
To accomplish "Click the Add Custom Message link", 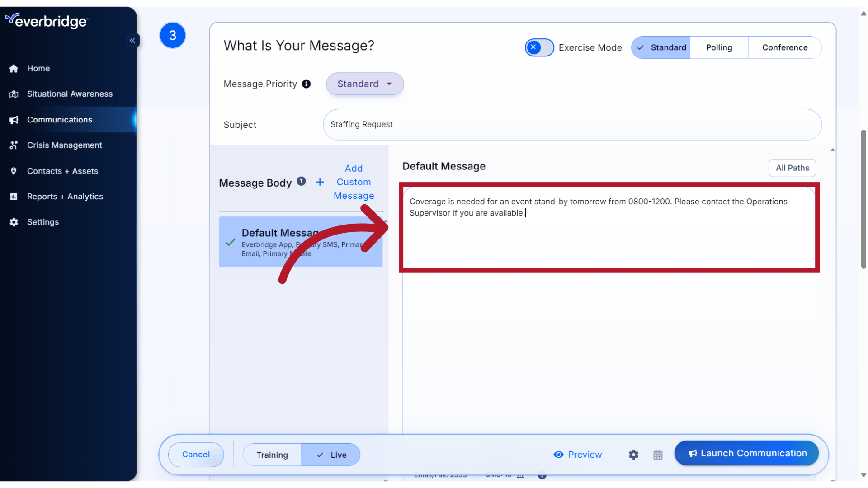I will (x=354, y=182).
